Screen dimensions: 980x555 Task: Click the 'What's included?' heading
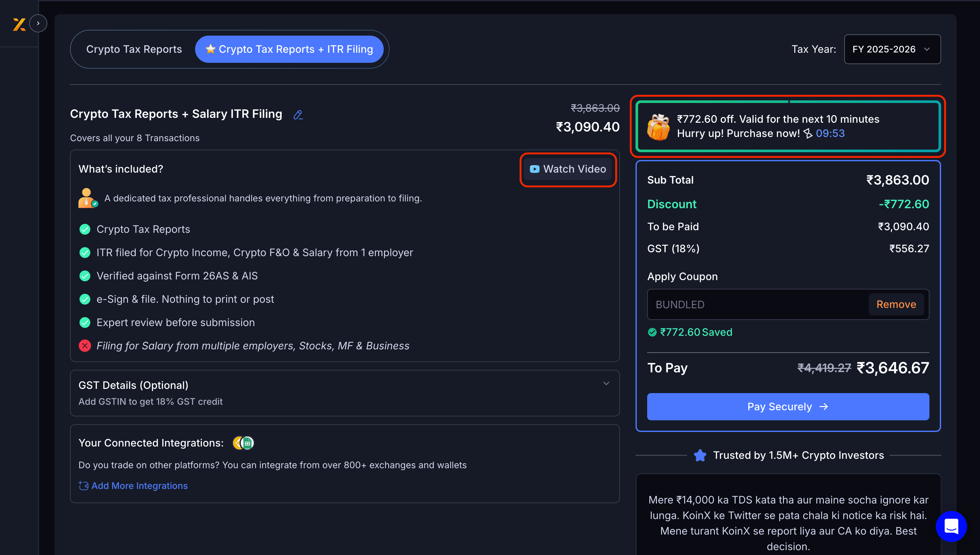(121, 169)
